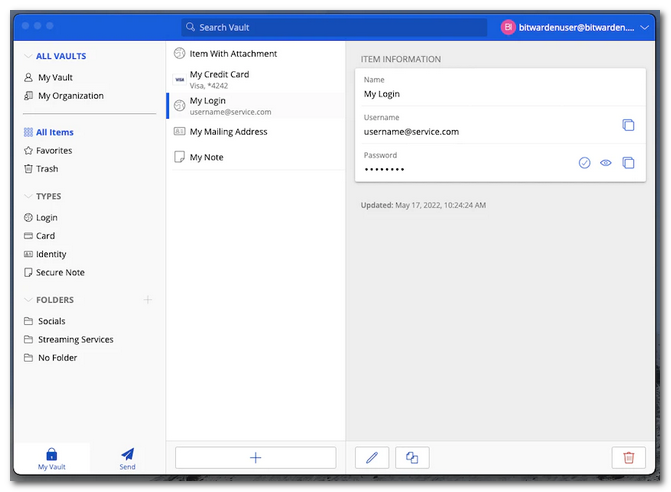Select My Credit Card item
The width and height of the screenshot is (671, 492).
tap(256, 80)
